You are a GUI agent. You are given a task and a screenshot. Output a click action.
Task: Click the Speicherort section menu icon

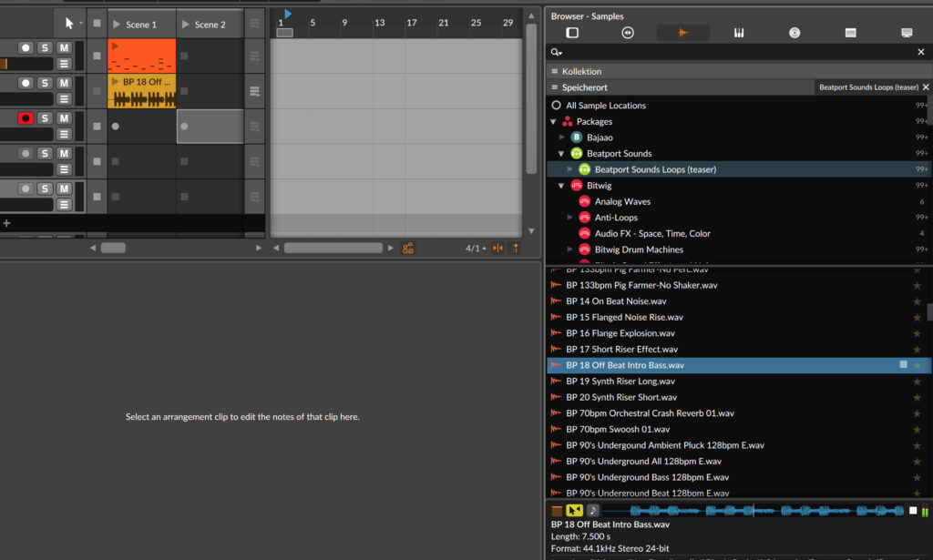555,87
